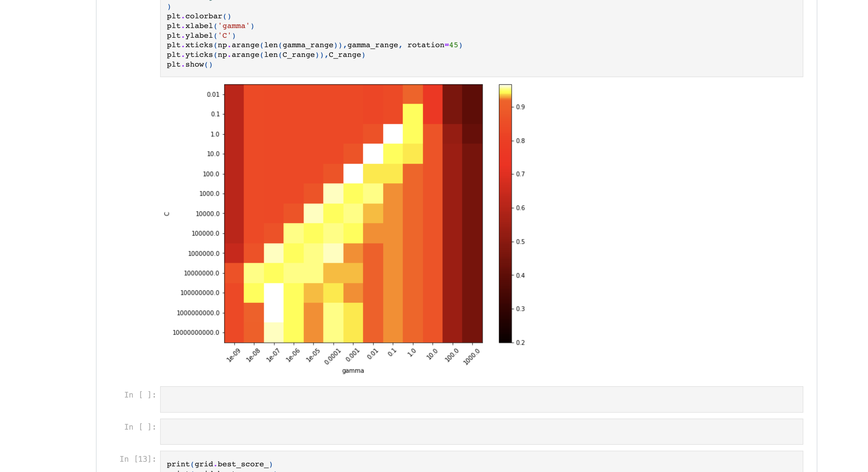The height and width of the screenshot is (472, 868).
Task: Click the 10000000000.0 C-axis tick label
Action: click(x=196, y=332)
